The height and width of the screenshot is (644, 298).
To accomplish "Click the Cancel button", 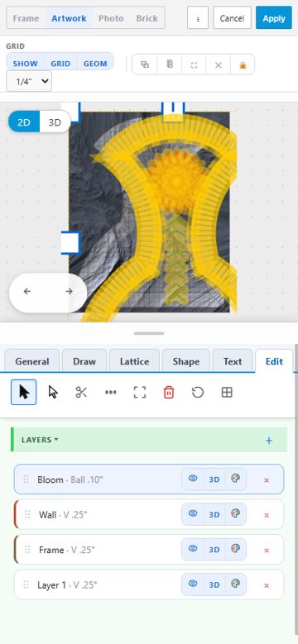I will [x=232, y=17].
